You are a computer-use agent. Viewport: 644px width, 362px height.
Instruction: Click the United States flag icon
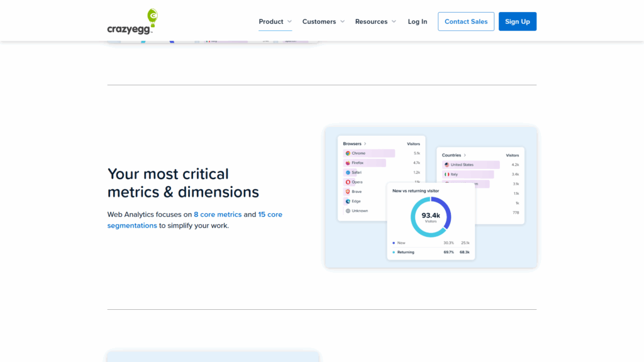tap(447, 165)
